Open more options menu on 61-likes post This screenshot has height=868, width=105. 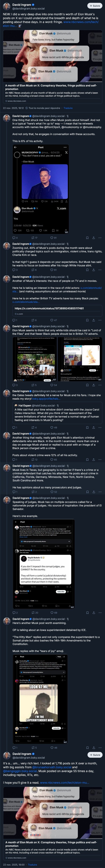(100, 270)
